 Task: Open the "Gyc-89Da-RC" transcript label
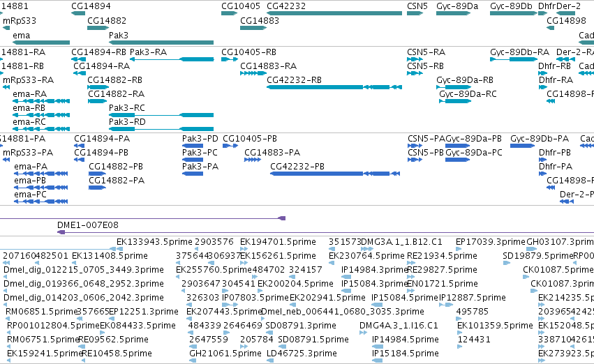point(468,94)
